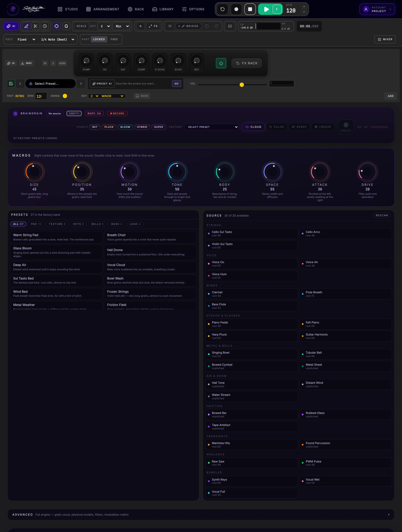The height and width of the screenshot is (532, 402).
Task: Stop playback with the stop button
Action: click(x=250, y=9)
